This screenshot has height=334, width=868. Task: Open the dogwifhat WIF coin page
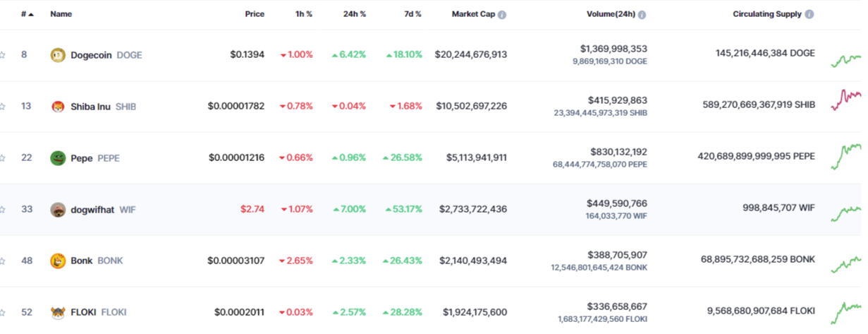[x=103, y=210]
